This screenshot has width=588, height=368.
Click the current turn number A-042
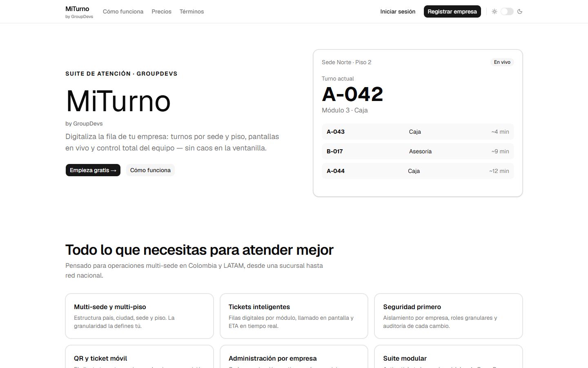click(352, 94)
